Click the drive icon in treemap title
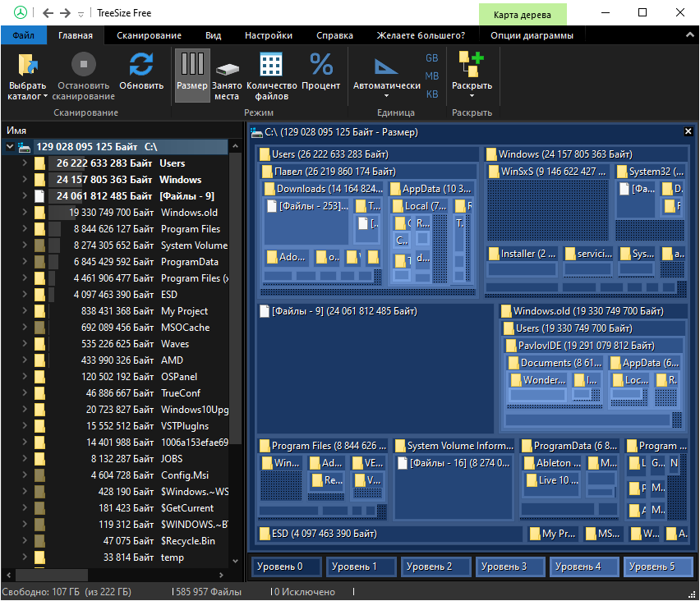 pyautogui.click(x=256, y=132)
